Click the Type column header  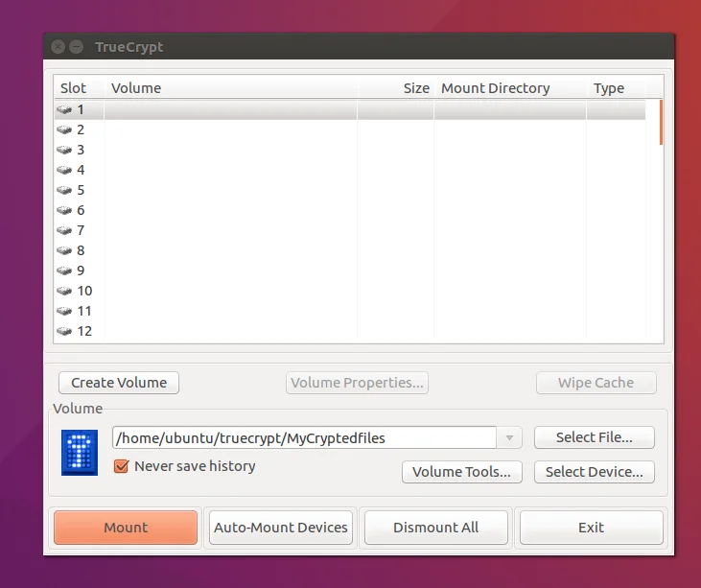coord(616,88)
